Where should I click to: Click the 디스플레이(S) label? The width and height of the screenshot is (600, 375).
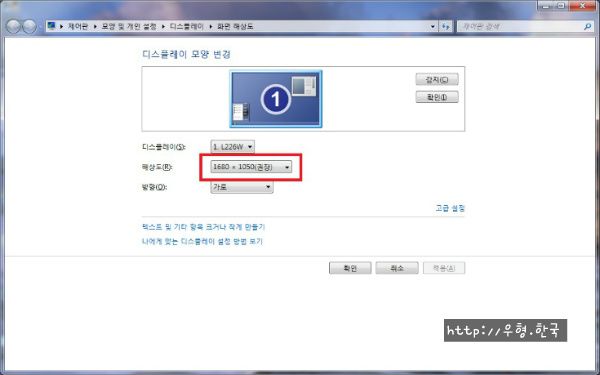(164, 147)
